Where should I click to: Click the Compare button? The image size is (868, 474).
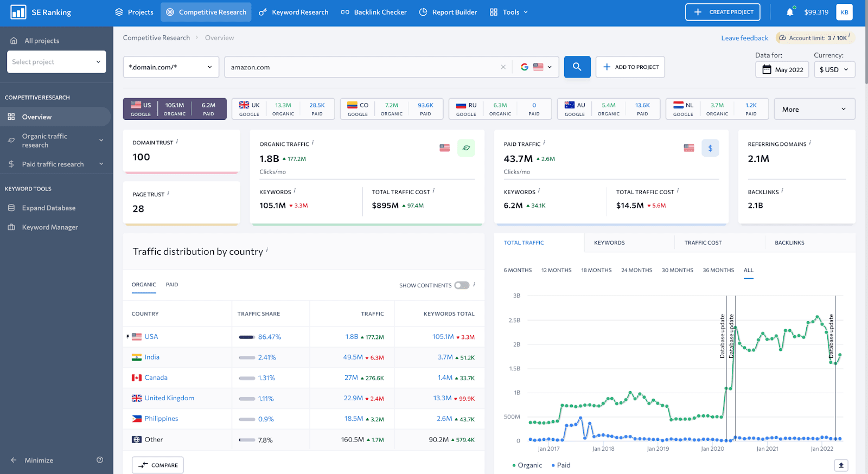click(158, 465)
